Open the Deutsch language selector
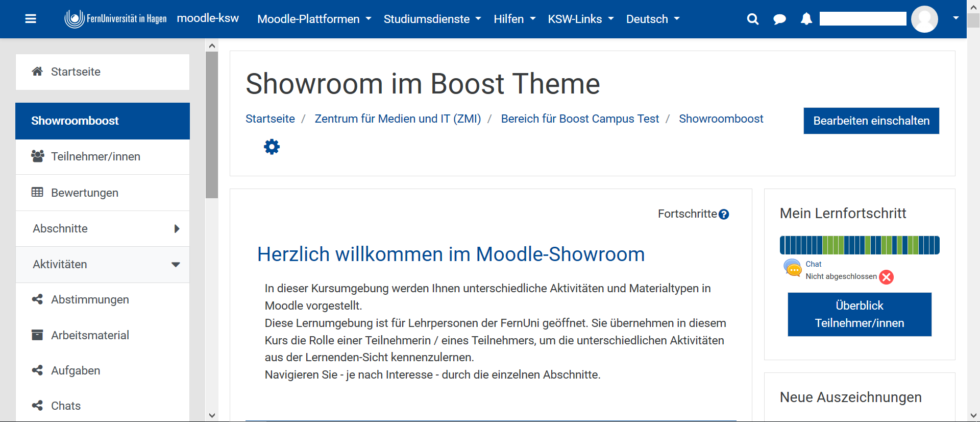The height and width of the screenshot is (422, 980). 653,19
